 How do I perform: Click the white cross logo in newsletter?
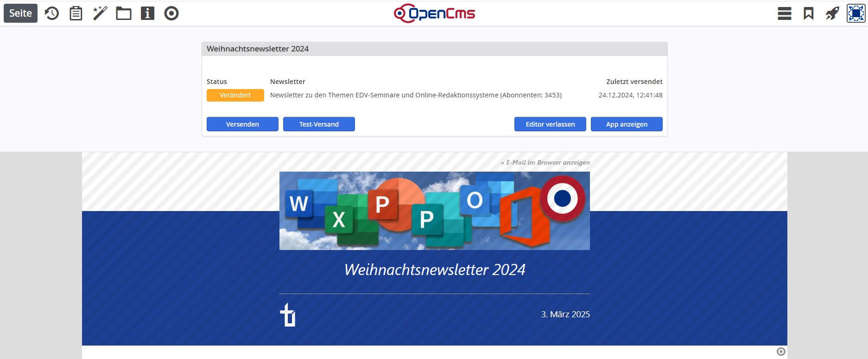(x=288, y=315)
